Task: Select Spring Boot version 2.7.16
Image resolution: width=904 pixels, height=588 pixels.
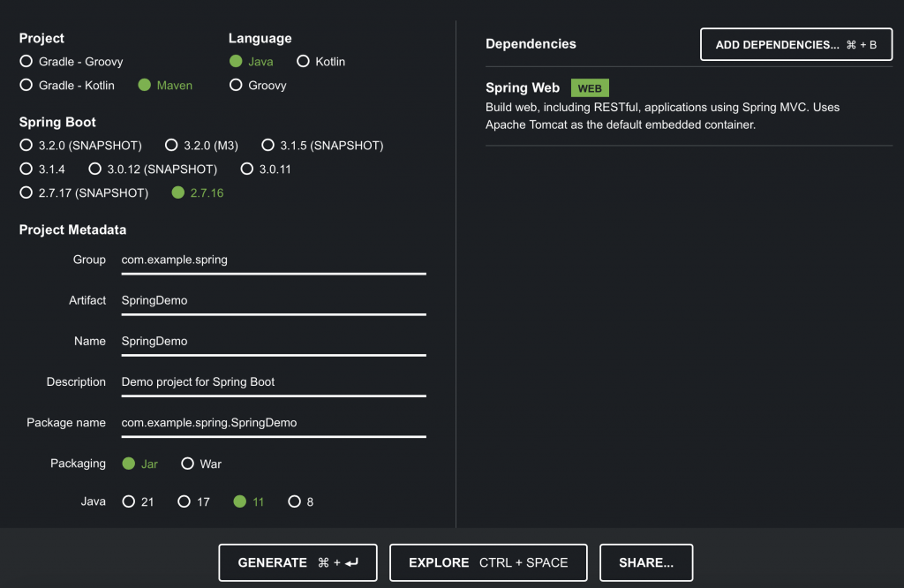Action: [197, 192]
